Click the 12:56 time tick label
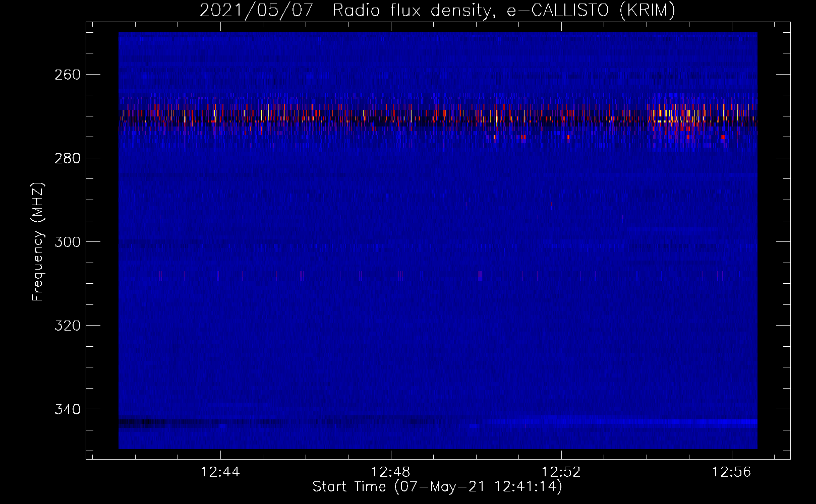Image resolution: width=816 pixels, height=504 pixels. pyautogui.click(x=732, y=472)
